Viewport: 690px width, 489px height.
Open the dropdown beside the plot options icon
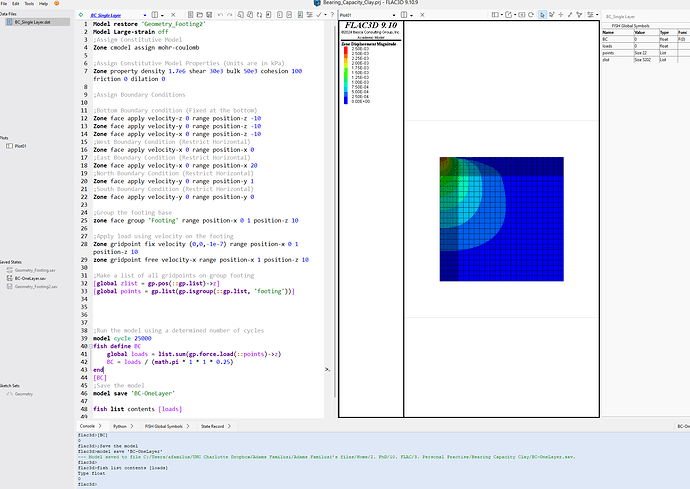point(597,15)
